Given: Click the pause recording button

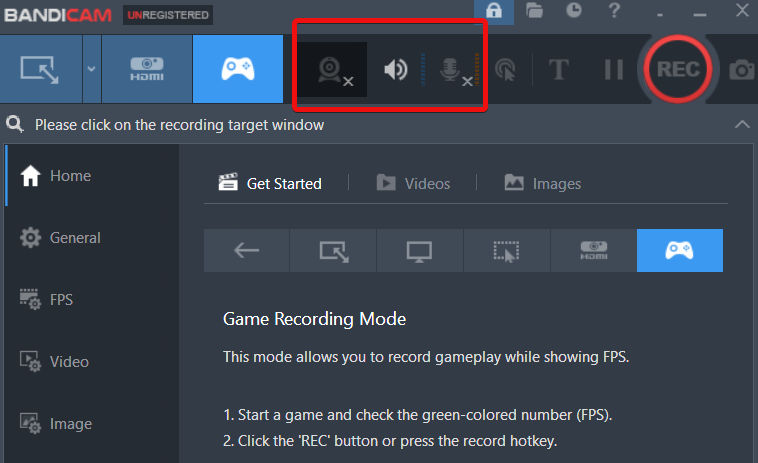Looking at the screenshot, I should pyautogui.click(x=613, y=70).
